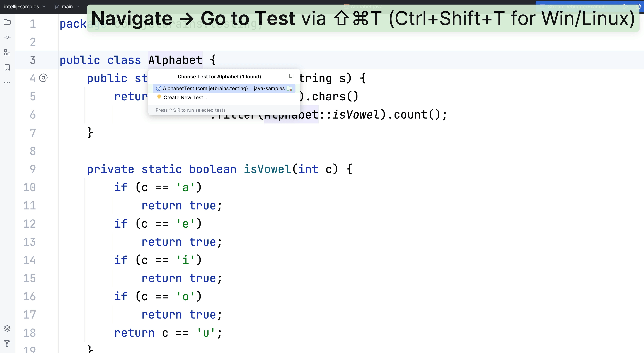Open Find tool window from popup header

pos(292,76)
